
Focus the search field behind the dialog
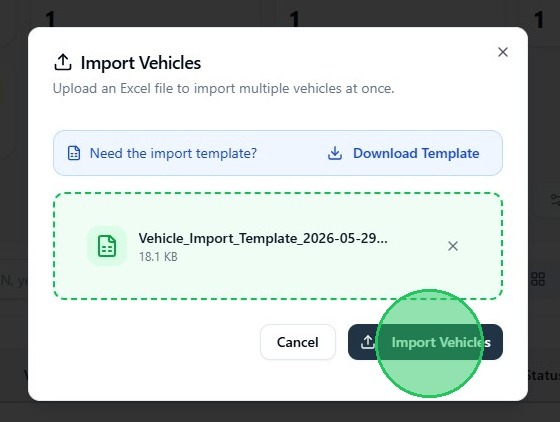click(x=14, y=281)
